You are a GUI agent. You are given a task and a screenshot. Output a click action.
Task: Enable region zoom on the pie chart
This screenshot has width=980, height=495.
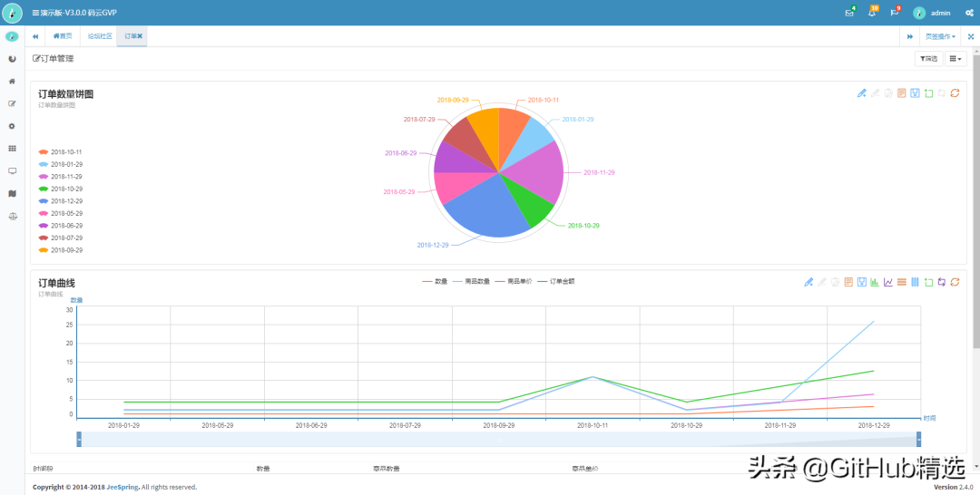click(x=928, y=93)
